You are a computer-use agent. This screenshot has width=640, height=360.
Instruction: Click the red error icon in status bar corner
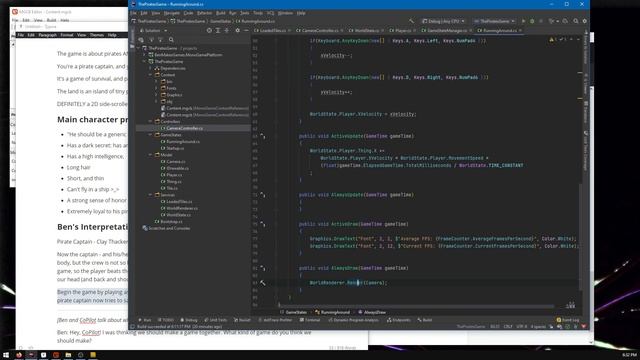tap(584, 327)
